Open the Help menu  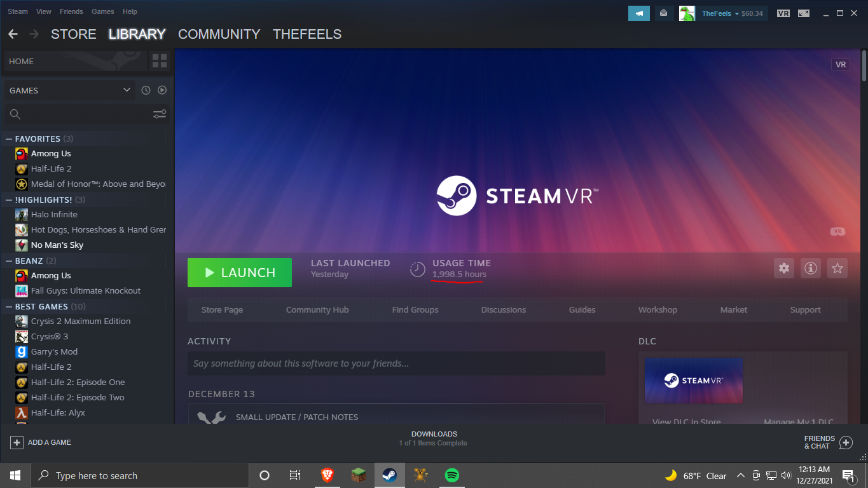point(130,11)
